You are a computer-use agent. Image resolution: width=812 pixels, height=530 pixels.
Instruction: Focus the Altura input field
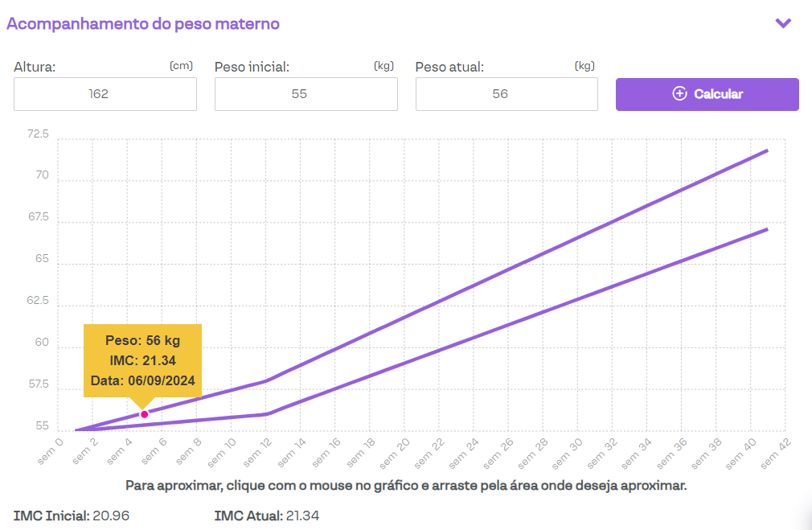coord(105,94)
